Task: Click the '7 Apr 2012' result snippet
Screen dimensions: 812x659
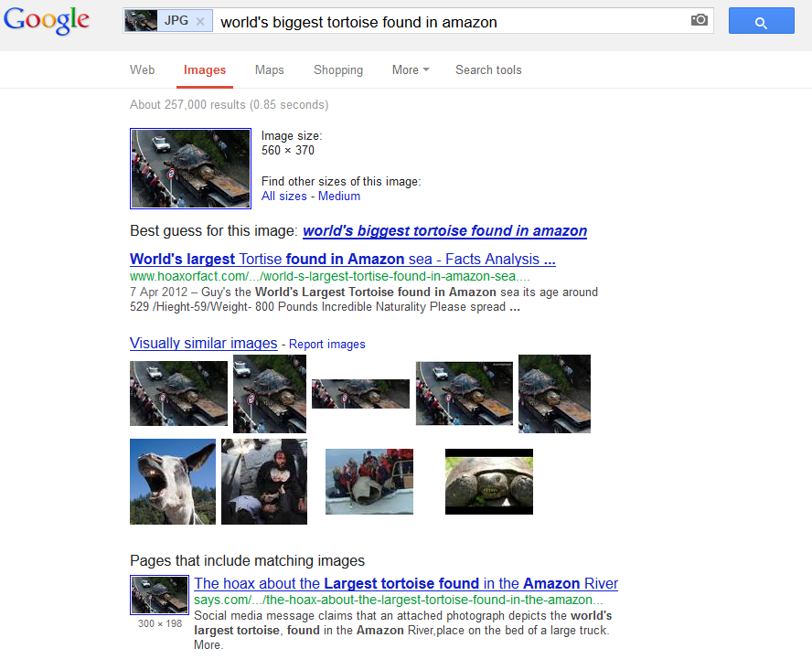Action: pyautogui.click(x=364, y=299)
